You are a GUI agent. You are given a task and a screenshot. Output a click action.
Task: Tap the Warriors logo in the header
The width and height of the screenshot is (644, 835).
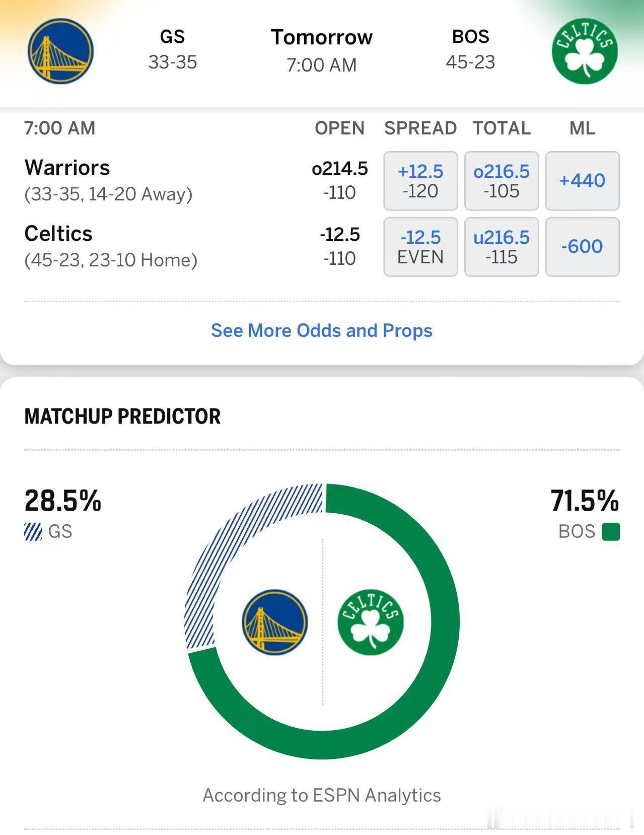[x=60, y=51]
